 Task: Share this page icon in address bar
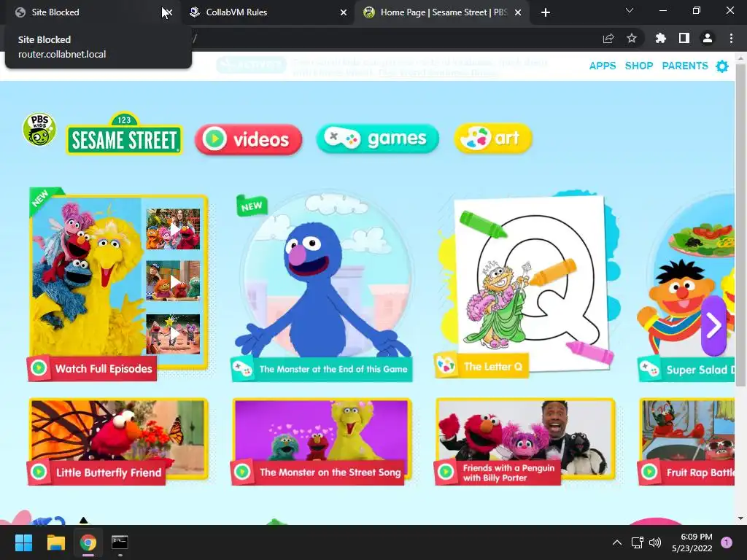pos(608,39)
